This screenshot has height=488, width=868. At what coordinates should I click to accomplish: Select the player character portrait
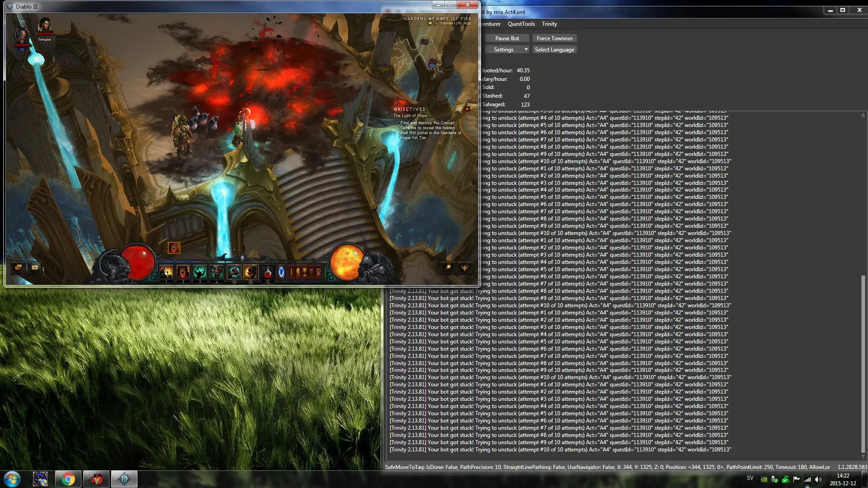pos(22,35)
